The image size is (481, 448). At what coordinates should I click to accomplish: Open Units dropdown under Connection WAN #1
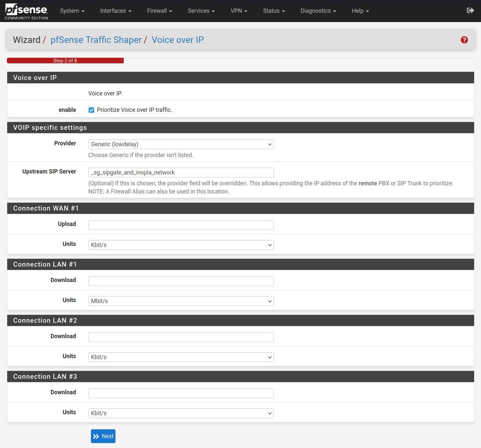coord(181,245)
